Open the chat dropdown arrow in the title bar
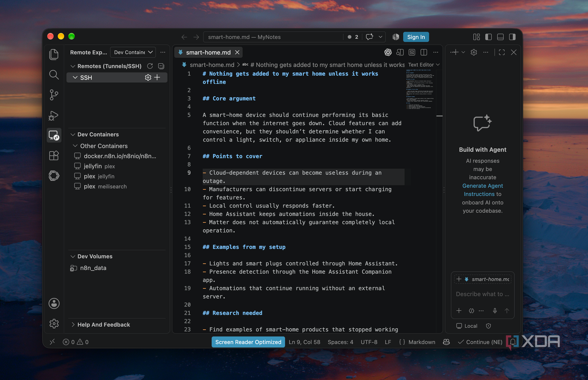588x380 pixels. [x=381, y=37]
